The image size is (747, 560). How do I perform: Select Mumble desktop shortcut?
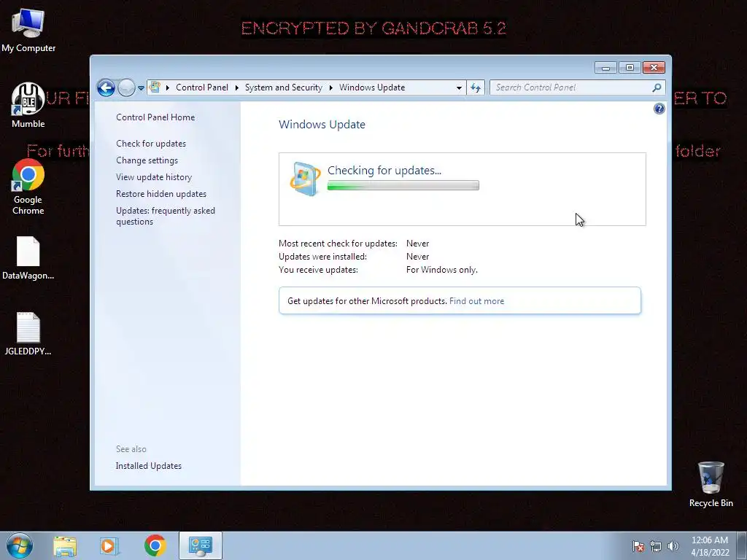[28, 106]
